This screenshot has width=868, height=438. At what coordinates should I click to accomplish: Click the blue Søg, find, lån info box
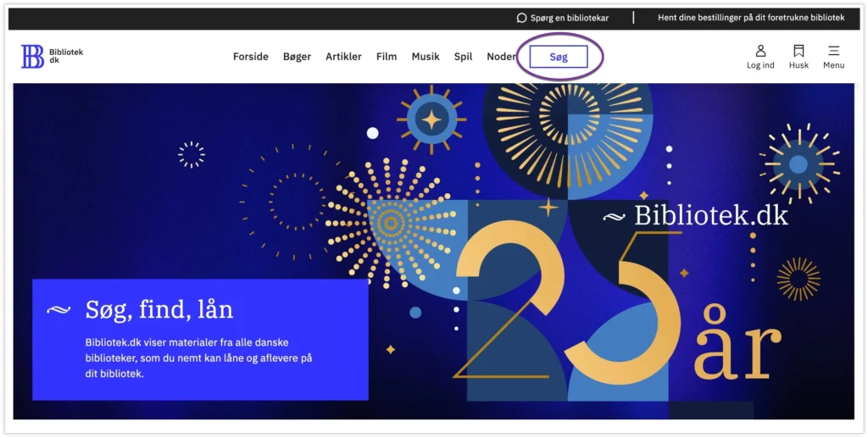200,340
